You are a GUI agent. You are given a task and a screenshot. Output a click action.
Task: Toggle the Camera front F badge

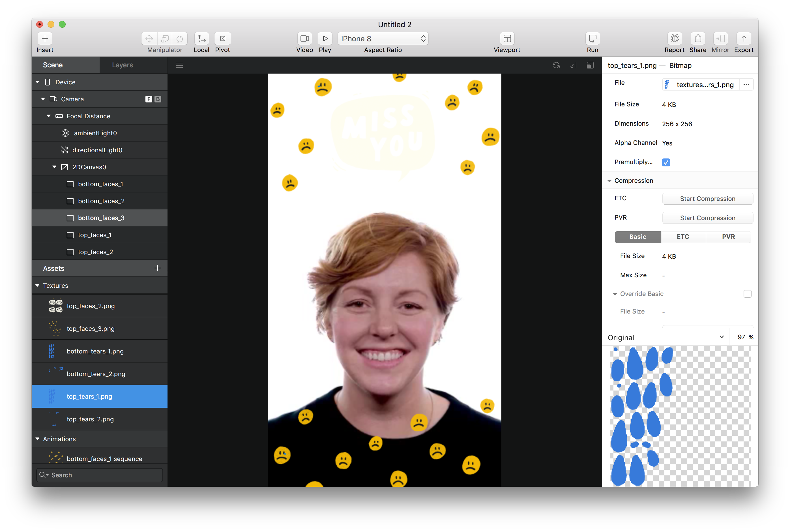tap(149, 99)
